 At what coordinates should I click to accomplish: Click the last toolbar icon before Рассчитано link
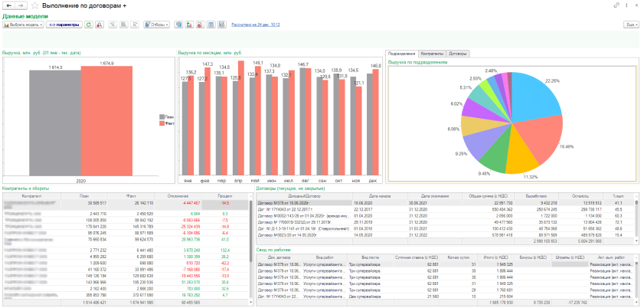[222, 25]
